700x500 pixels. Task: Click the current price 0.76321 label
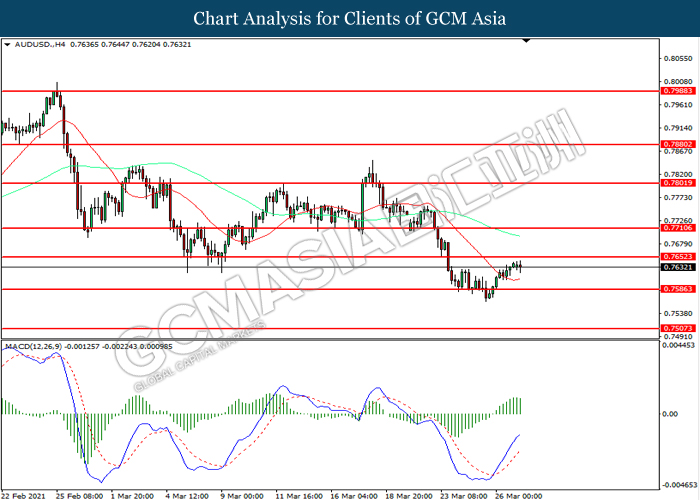(x=678, y=267)
